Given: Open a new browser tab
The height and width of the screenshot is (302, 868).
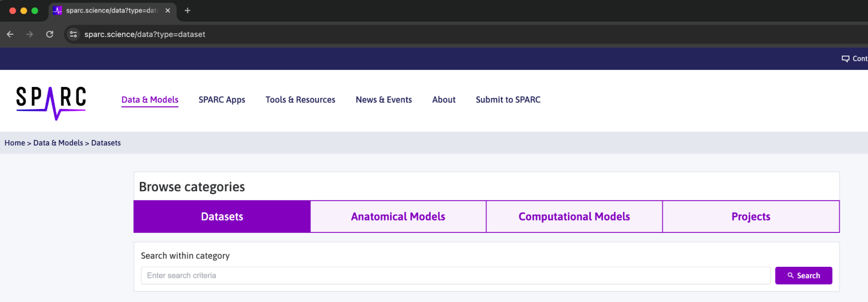Looking at the screenshot, I should pyautogui.click(x=187, y=10).
